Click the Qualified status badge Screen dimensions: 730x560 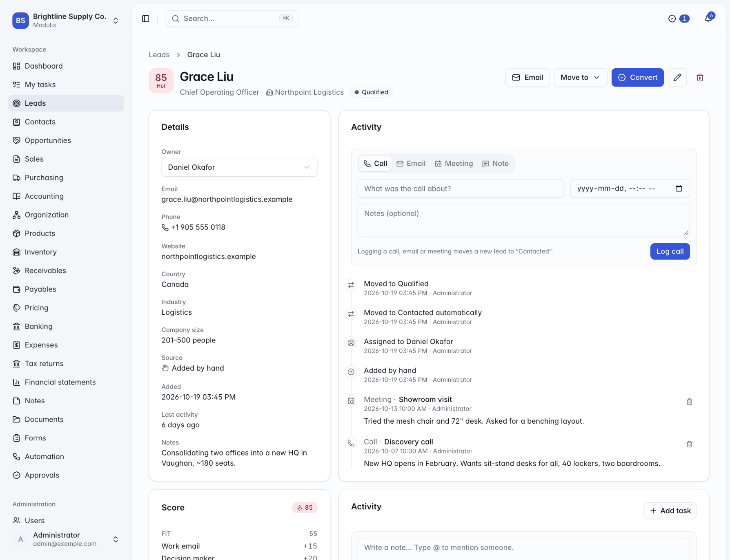[x=371, y=92]
